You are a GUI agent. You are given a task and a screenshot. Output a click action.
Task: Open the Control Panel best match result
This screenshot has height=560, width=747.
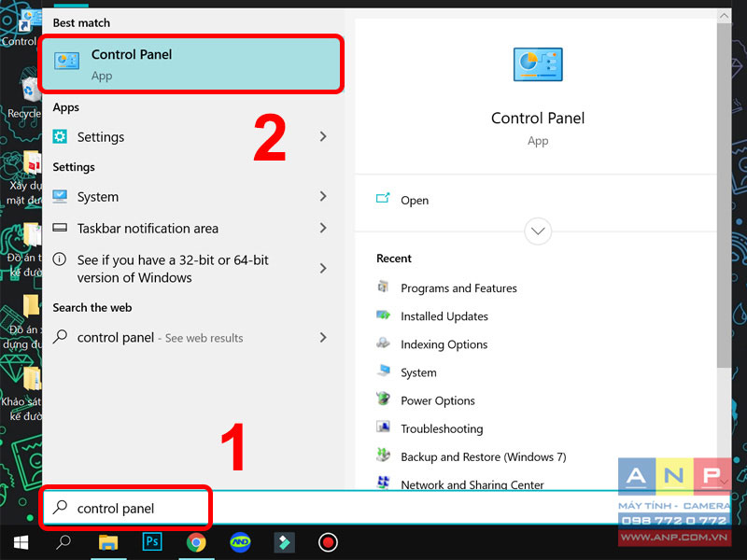(191, 63)
